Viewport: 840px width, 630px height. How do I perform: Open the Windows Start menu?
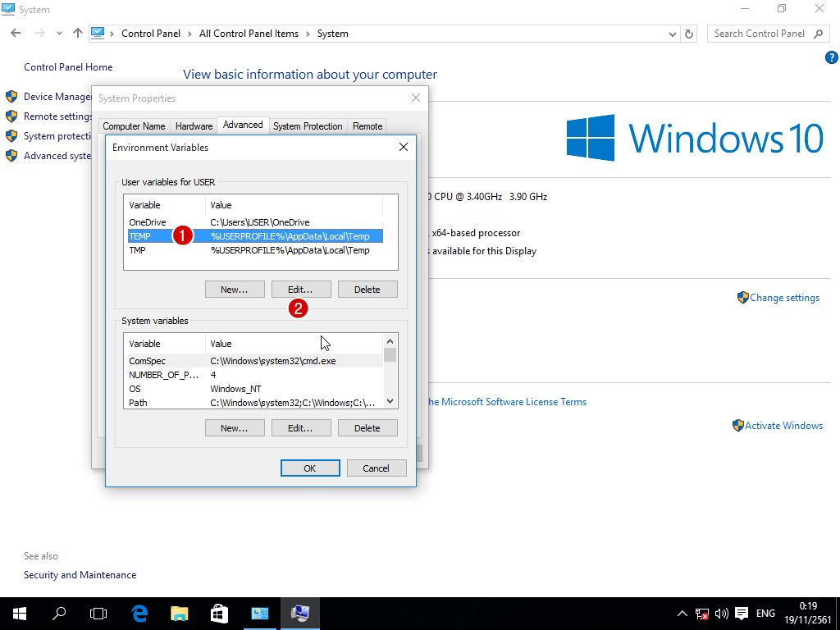click(x=20, y=614)
